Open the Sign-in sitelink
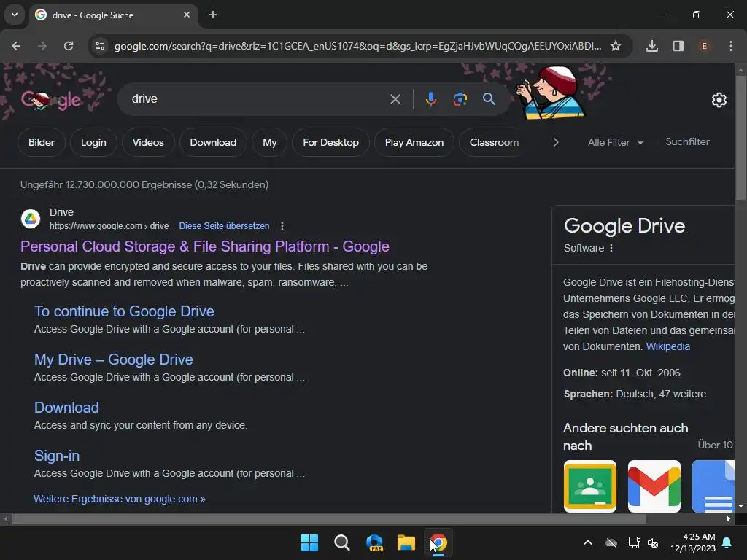 (57, 456)
